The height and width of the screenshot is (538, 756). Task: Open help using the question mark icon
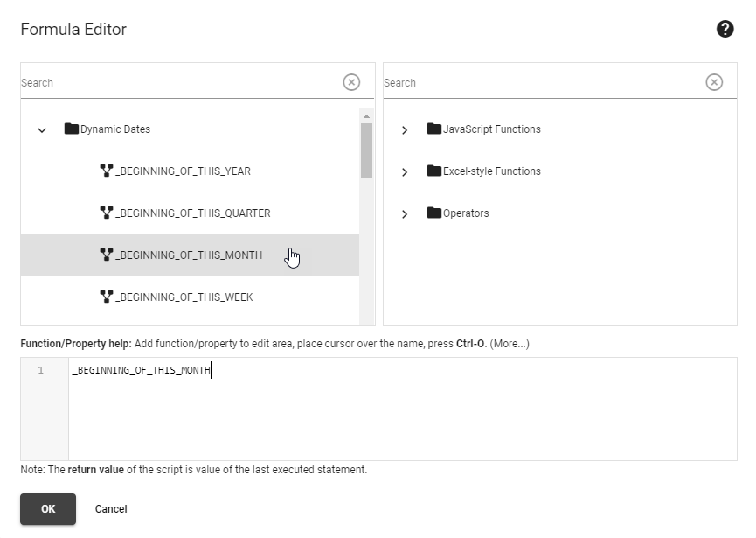(x=725, y=29)
